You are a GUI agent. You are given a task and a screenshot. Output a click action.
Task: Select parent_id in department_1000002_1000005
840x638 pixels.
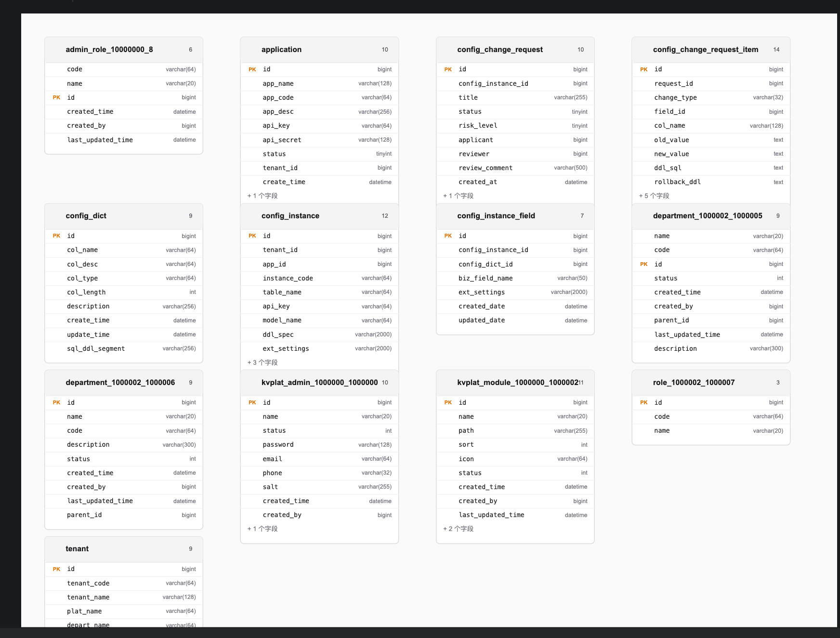click(x=711, y=320)
